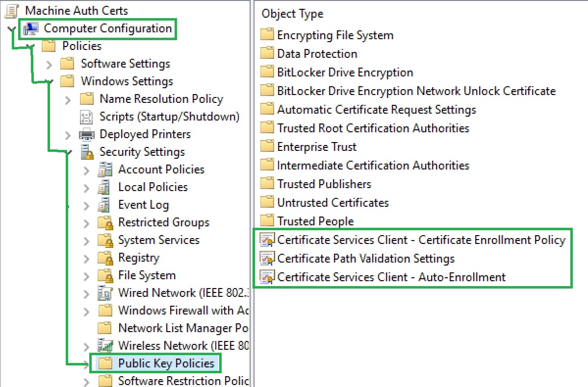Open Trusted Root Certification Authorities folder

[x=373, y=128]
